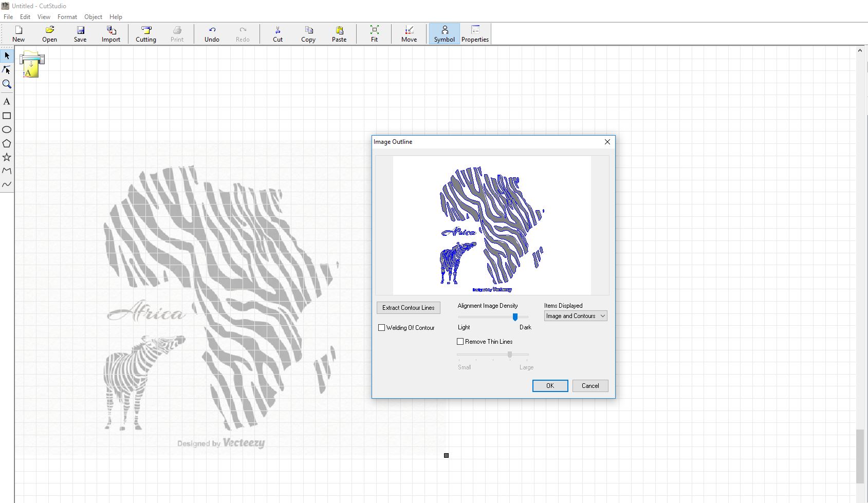Paste from clipboard using the toolbar
The width and height of the screenshot is (868, 503).
coord(339,34)
